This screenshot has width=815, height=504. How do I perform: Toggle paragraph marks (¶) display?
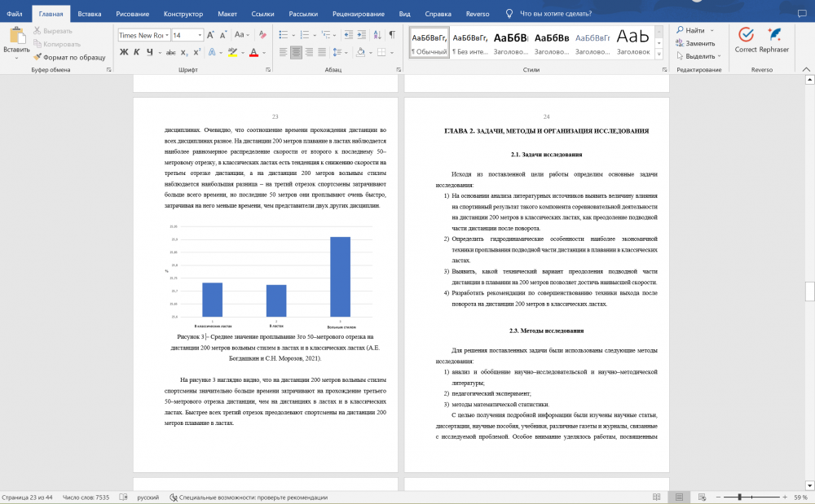pyautogui.click(x=392, y=35)
